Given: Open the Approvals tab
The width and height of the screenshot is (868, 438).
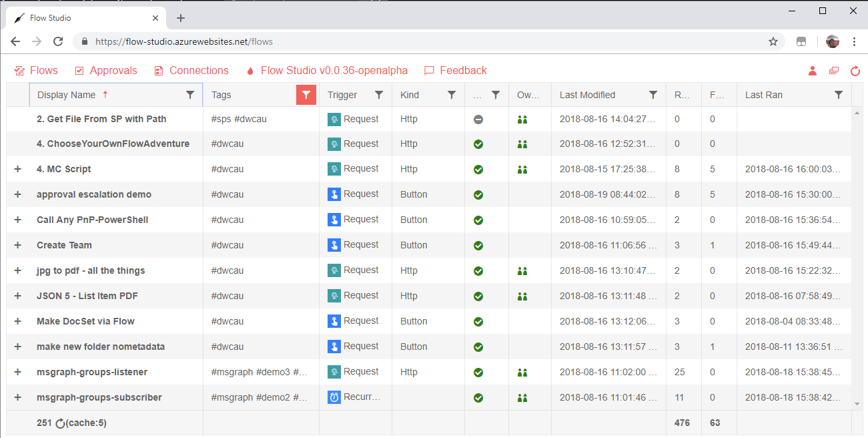Looking at the screenshot, I should pyautogui.click(x=106, y=71).
